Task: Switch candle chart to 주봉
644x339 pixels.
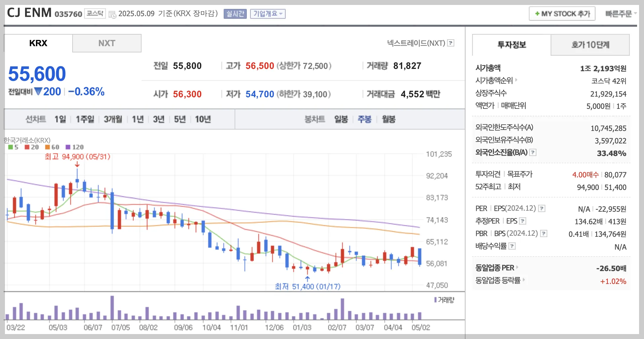Action: [x=365, y=119]
